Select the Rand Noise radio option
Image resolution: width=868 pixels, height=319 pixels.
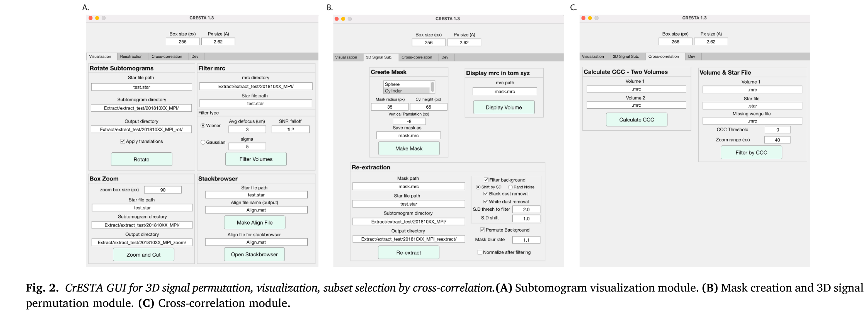point(510,187)
